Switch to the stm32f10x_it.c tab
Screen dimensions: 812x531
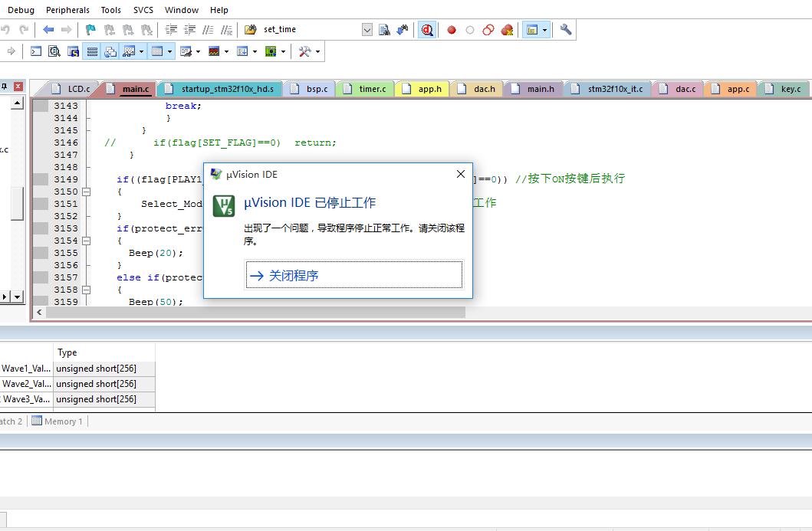click(610, 89)
